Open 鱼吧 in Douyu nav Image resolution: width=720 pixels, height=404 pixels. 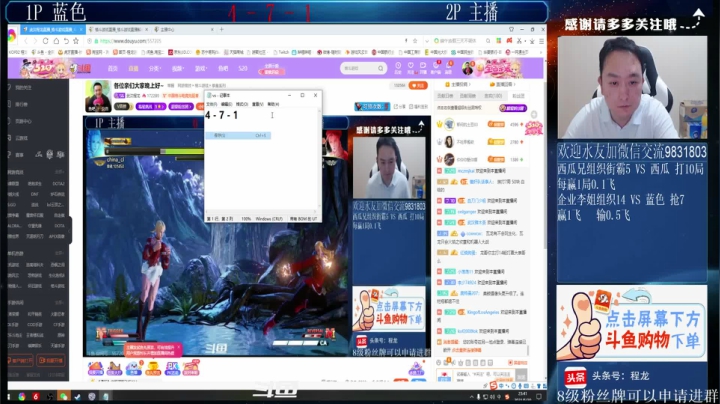pos(223,68)
